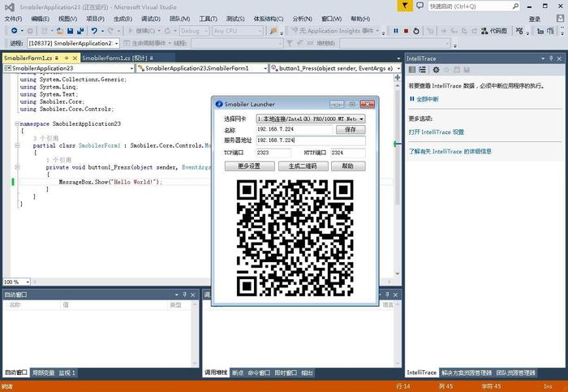Open the Any CPU platform dropdown
This screenshot has width=568, height=392.
click(237, 31)
